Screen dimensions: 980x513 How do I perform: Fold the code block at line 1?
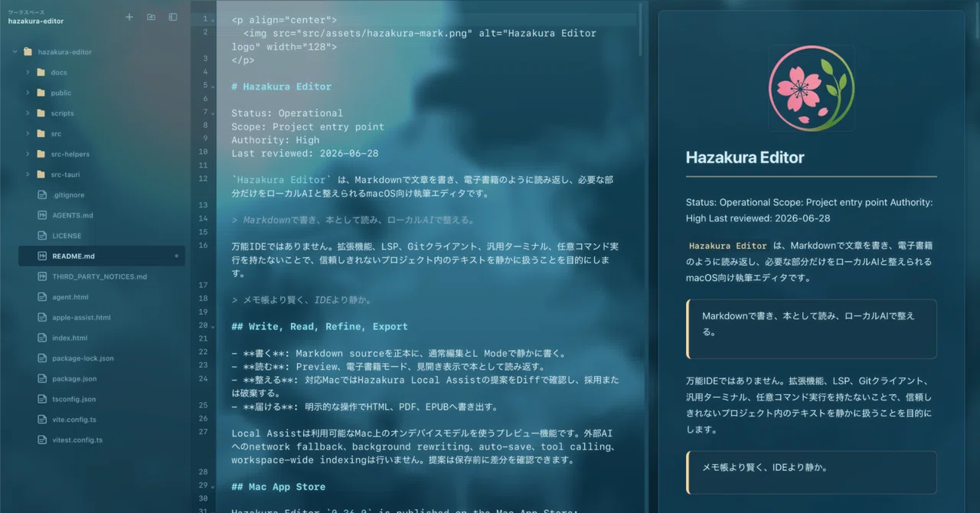(x=213, y=19)
